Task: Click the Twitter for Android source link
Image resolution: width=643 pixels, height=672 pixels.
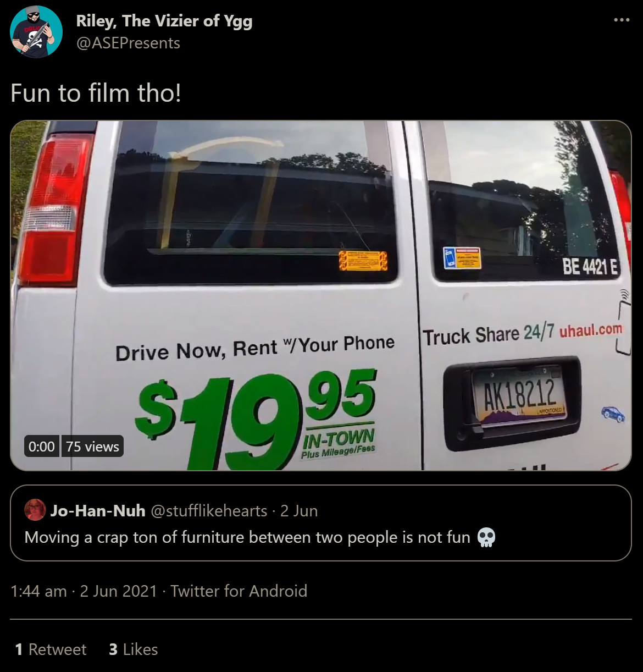Action: pyautogui.click(x=239, y=591)
